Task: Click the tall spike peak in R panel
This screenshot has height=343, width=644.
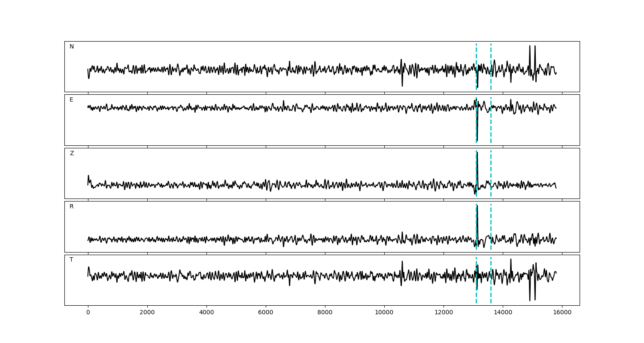Action: tap(477, 206)
